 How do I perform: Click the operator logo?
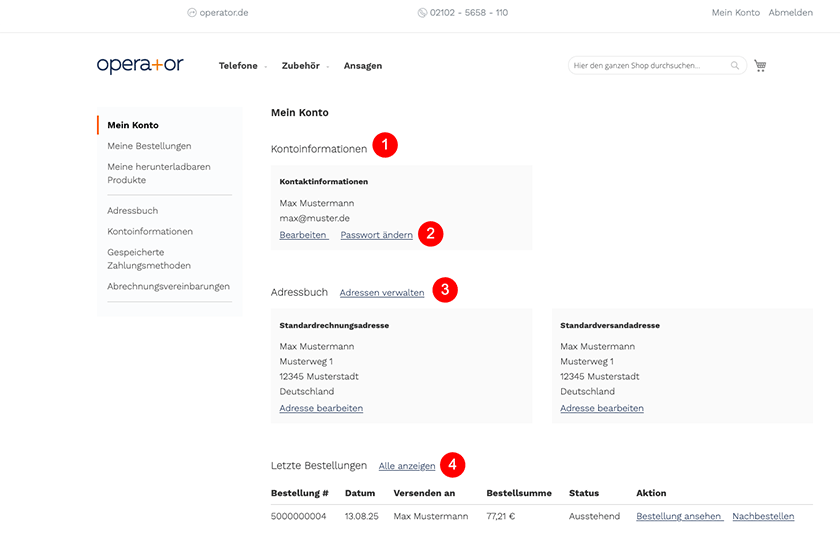click(140, 65)
